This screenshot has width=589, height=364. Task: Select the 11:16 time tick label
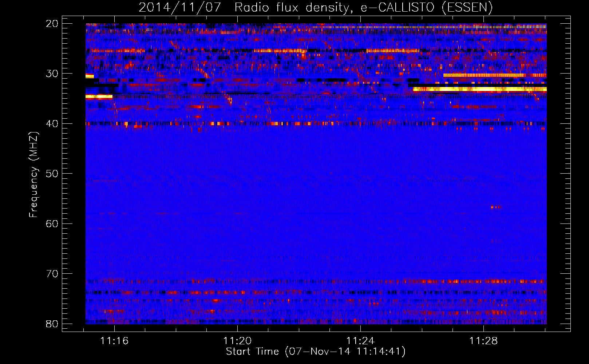pos(114,341)
